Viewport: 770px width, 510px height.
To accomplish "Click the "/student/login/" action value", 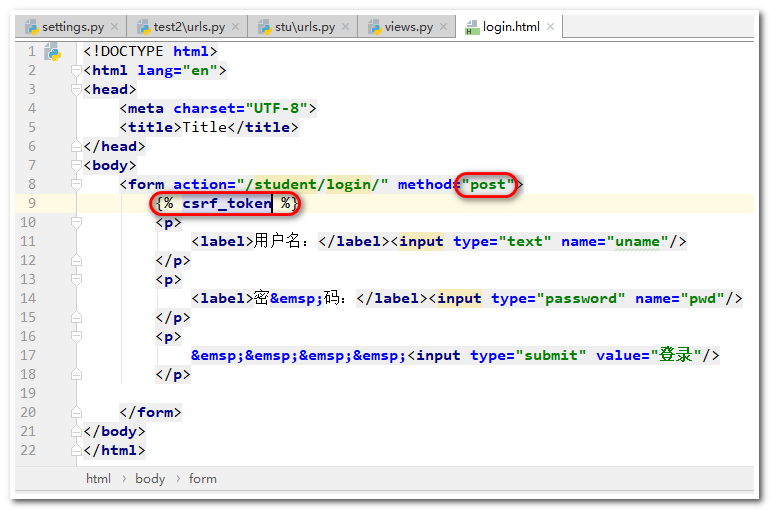I will click(x=313, y=185).
